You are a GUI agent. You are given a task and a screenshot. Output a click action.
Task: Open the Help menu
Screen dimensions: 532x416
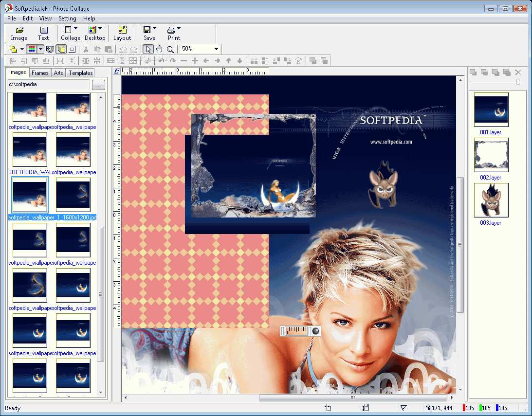click(89, 18)
